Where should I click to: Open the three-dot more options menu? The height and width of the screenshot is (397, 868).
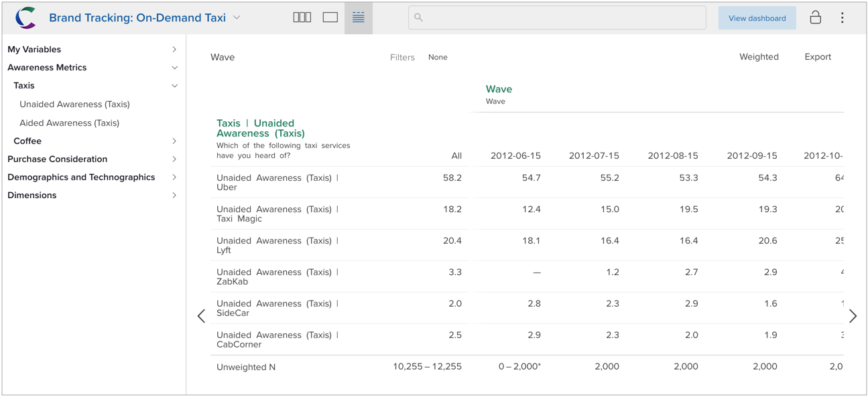point(843,18)
